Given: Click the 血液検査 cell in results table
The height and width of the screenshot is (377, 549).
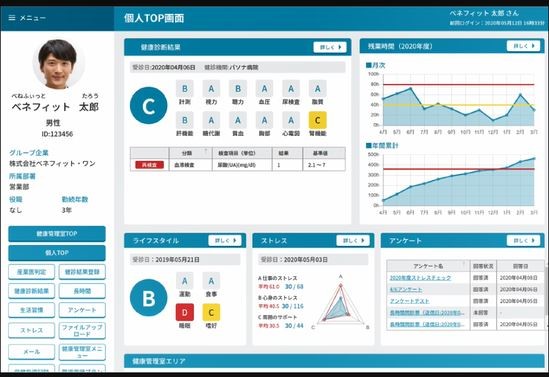Looking at the screenshot, I should (191, 165).
